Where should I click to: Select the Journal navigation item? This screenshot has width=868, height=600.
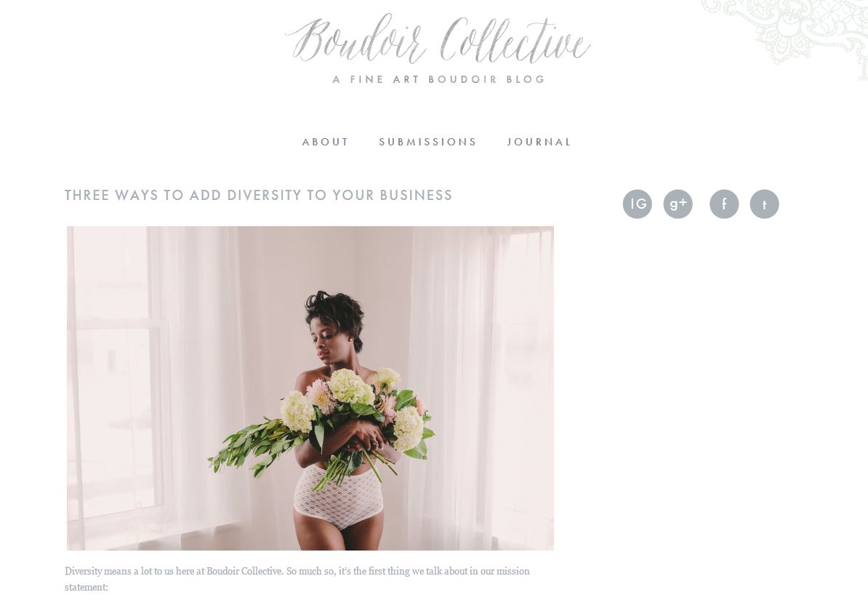(539, 142)
